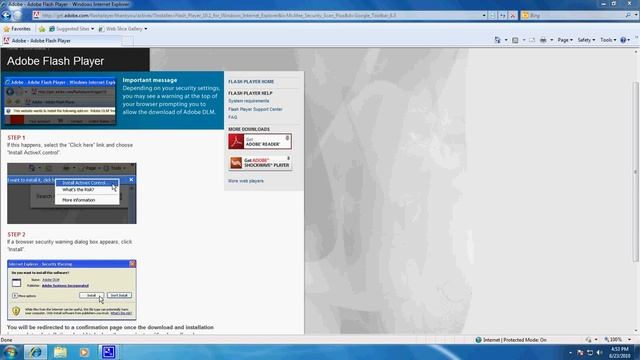Open the Windows Start button
Viewport: 640px width, 360px height.
click(11, 352)
